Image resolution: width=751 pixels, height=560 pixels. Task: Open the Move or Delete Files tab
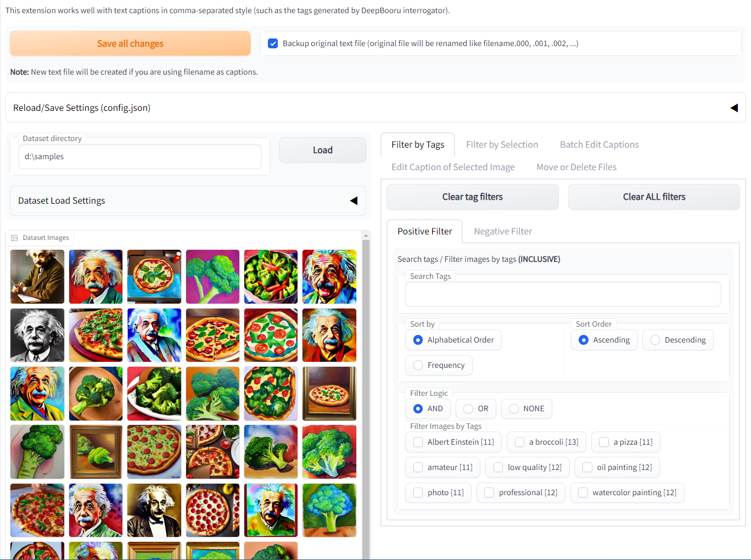click(576, 167)
